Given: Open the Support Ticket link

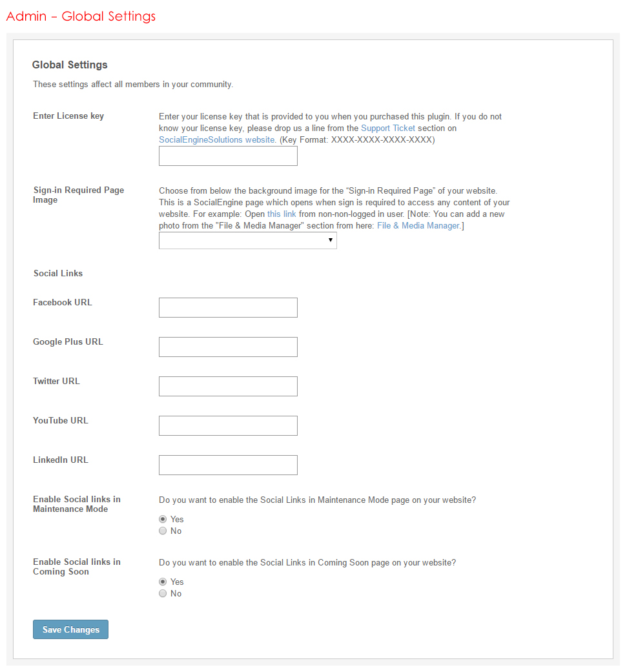Looking at the screenshot, I should 387,128.
